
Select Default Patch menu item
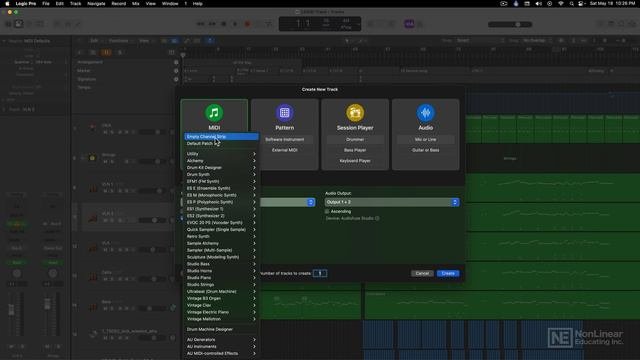point(221,144)
